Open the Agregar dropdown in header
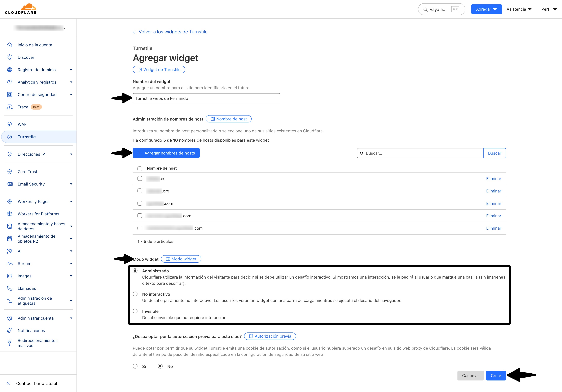 pyautogui.click(x=486, y=9)
